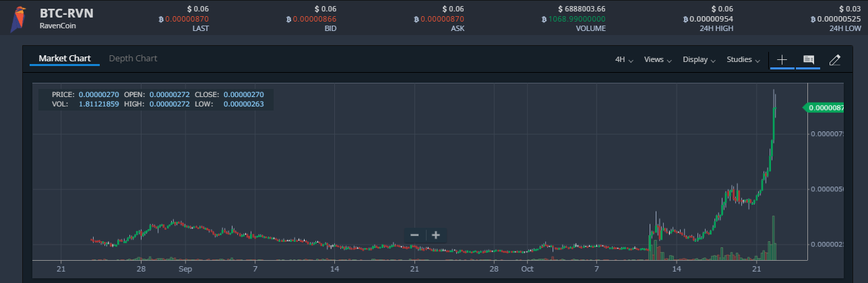Click the Sep label on time axis
The height and width of the screenshot is (283, 868).
[185, 268]
